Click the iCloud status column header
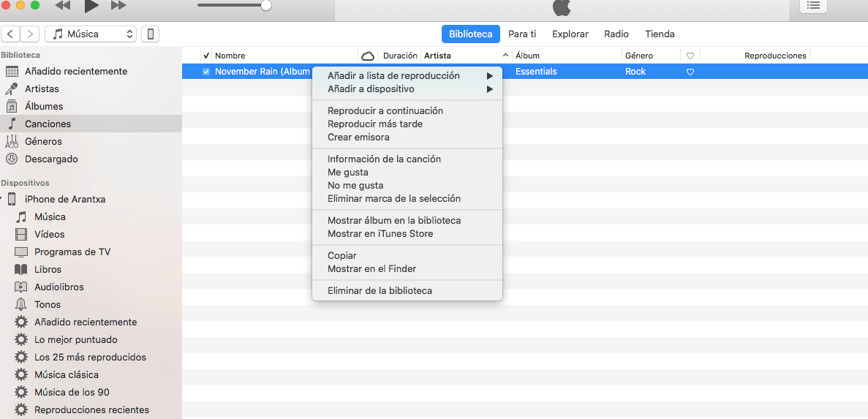Image resolution: width=868 pixels, height=419 pixels. (368, 56)
